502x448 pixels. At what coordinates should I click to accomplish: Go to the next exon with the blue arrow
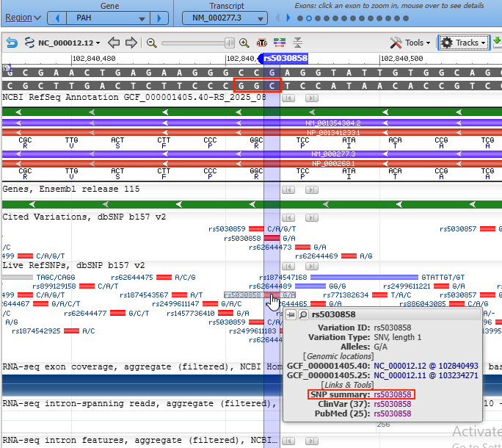coord(288,18)
